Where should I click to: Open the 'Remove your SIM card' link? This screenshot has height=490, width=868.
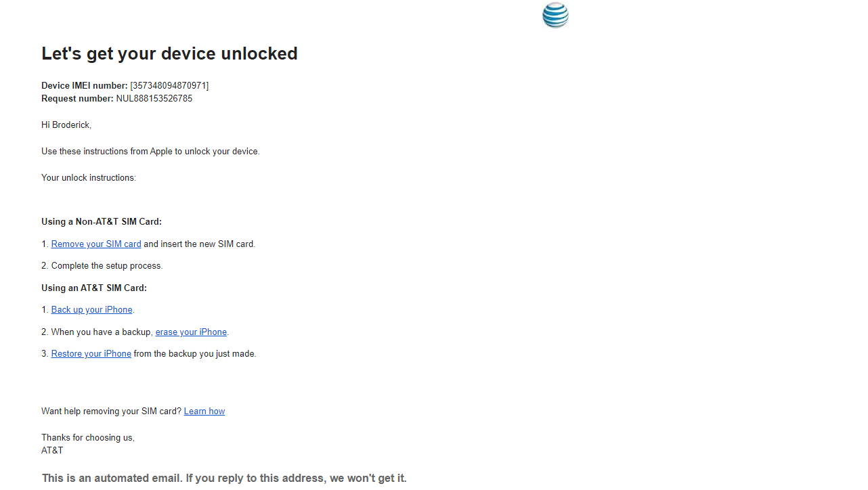[x=96, y=244]
